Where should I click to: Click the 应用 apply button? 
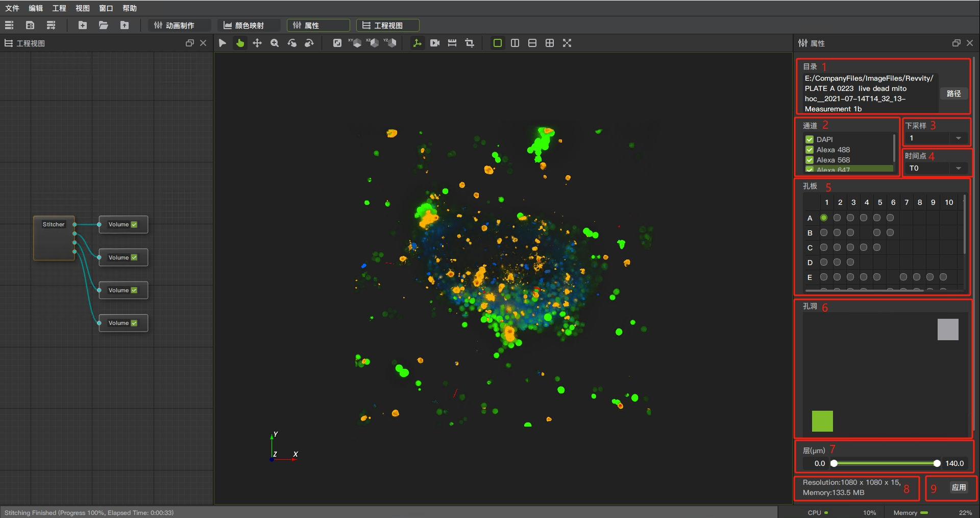959,487
